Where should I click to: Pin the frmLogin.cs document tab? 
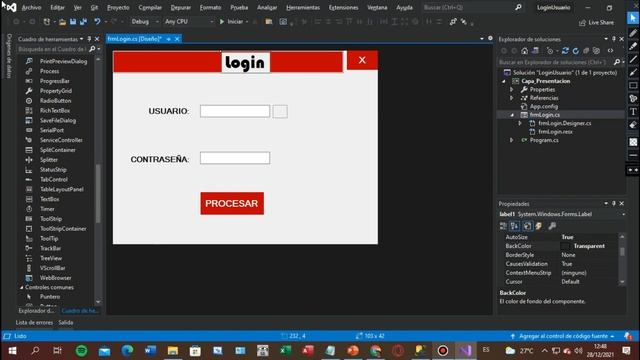tap(169, 39)
